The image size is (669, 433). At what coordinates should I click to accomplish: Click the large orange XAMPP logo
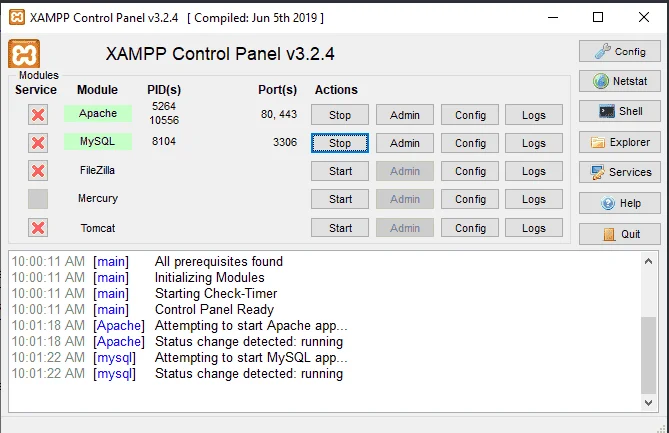(24, 54)
